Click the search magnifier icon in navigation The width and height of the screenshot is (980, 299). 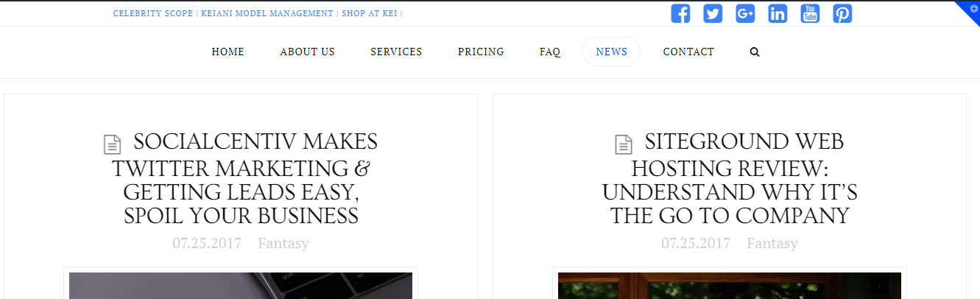(x=755, y=52)
